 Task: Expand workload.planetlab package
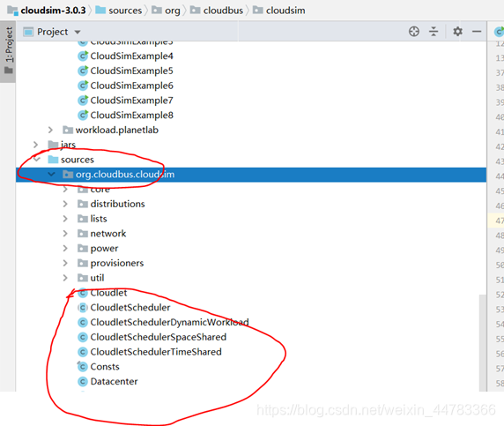click(x=50, y=130)
